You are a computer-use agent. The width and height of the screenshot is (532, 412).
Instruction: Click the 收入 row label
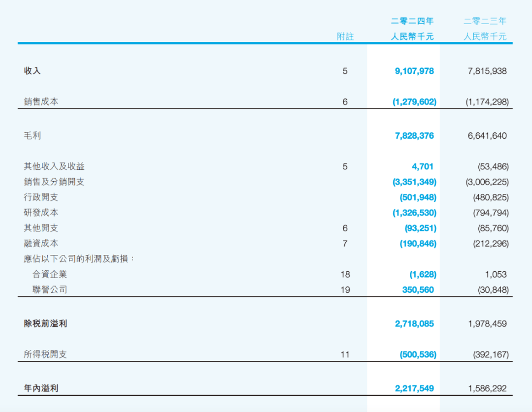click(33, 71)
